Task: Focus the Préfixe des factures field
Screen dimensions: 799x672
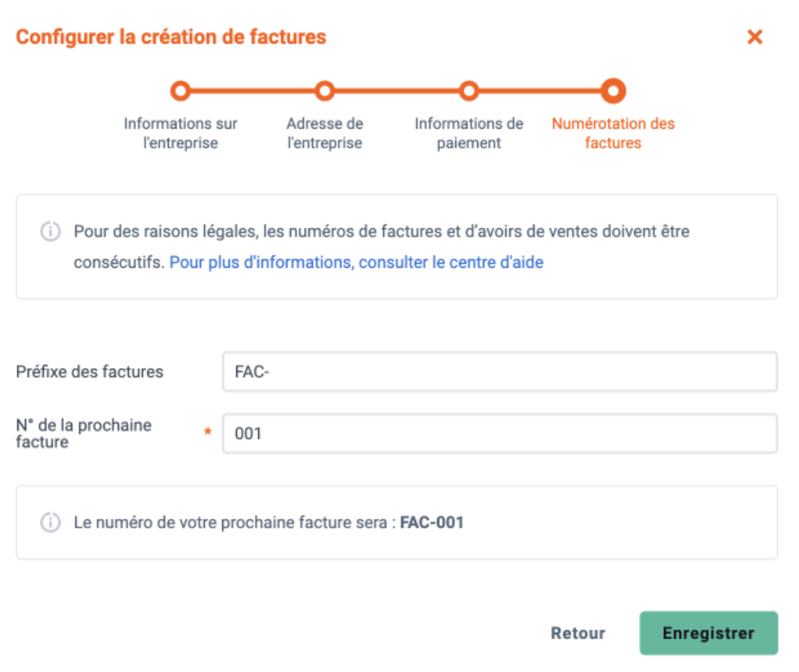Action: (x=500, y=371)
